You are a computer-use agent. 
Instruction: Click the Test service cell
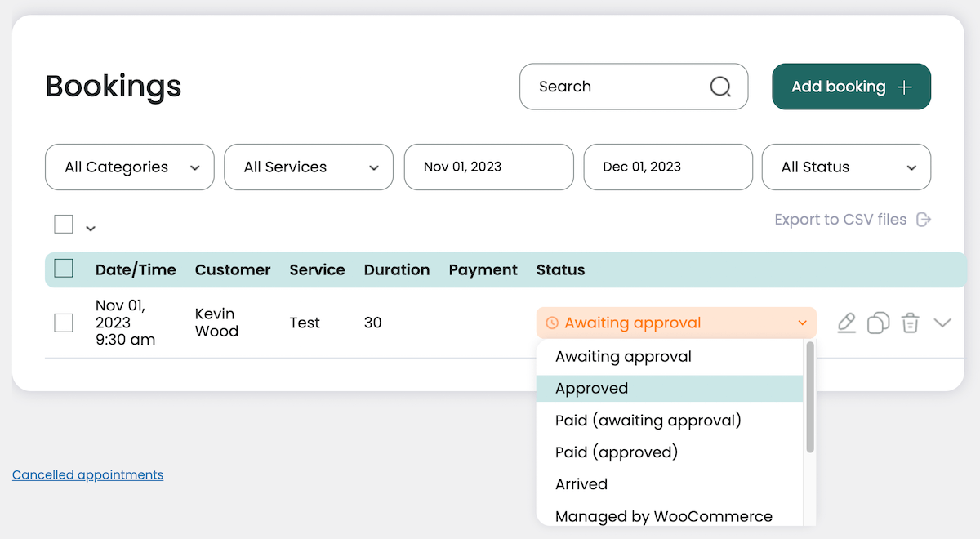coord(305,323)
